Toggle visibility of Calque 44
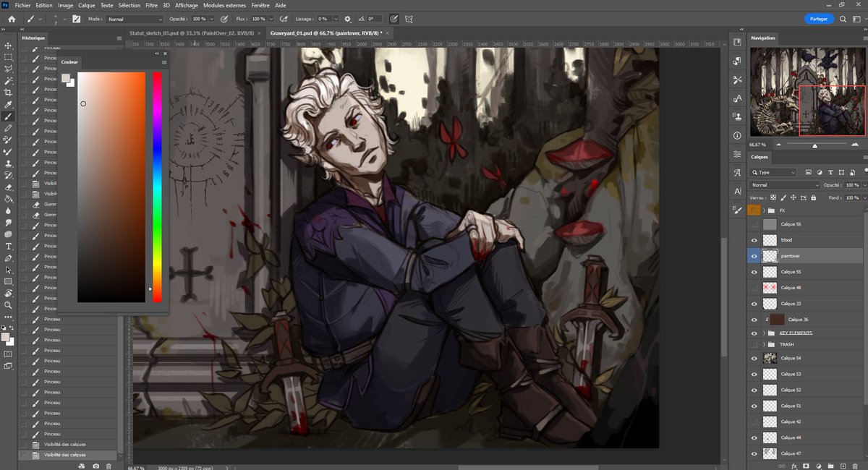Viewport: 868px width, 470px height. (754, 437)
